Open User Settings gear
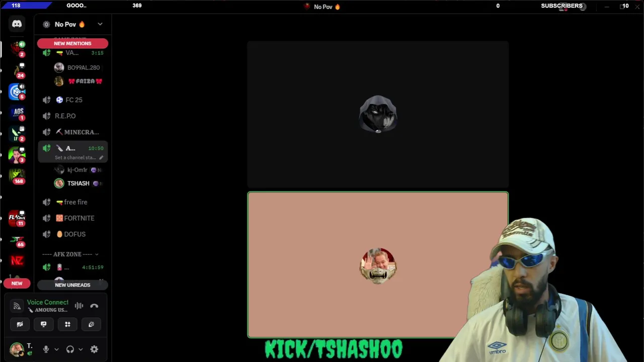644x362 pixels. 94,349
